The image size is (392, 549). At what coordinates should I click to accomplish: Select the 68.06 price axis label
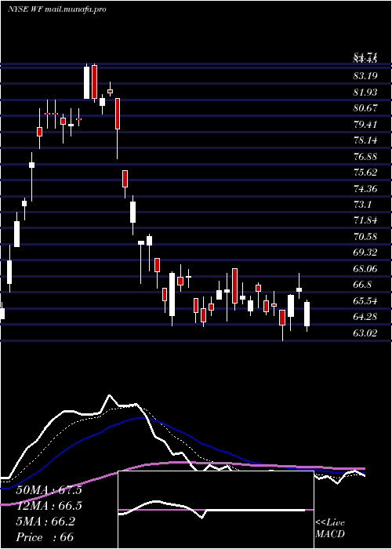pos(365,269)
